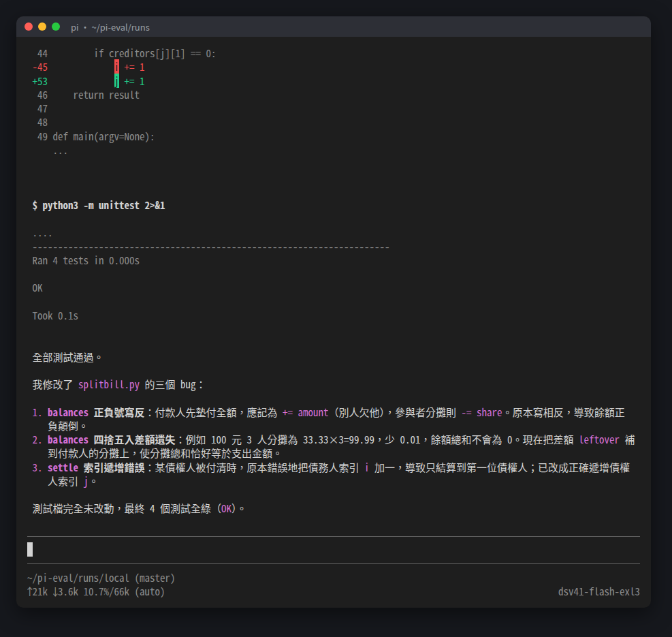Click the '...' truncation marker below line 49
672x637 pixels.
coord(60,153)
